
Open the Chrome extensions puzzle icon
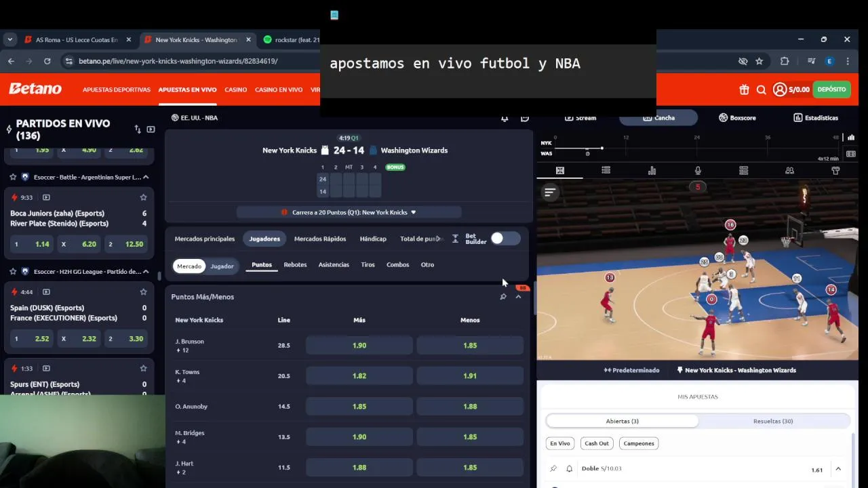click(x=785, y=61)
